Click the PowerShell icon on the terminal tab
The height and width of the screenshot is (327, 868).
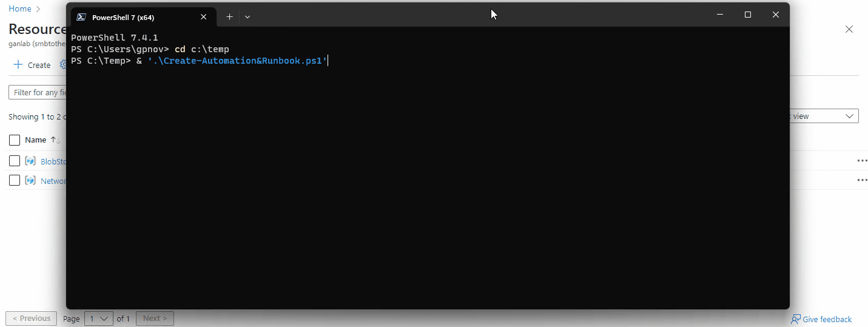pos(81,17)
